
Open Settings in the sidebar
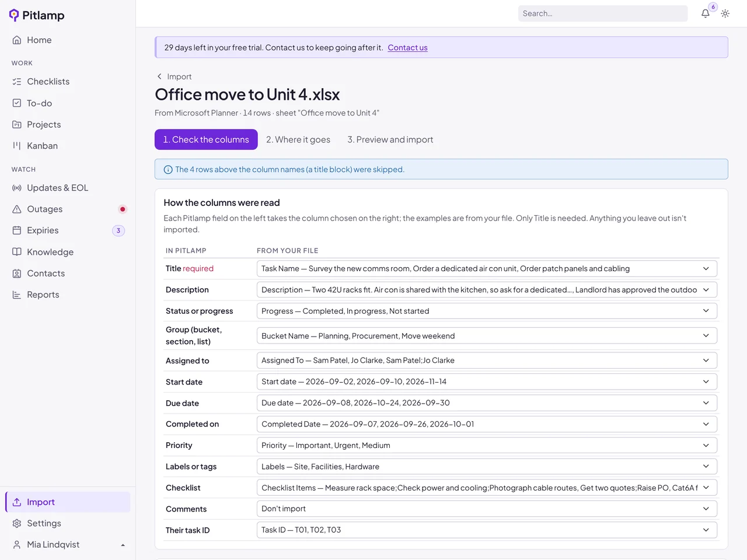click(x=68, y=523)
